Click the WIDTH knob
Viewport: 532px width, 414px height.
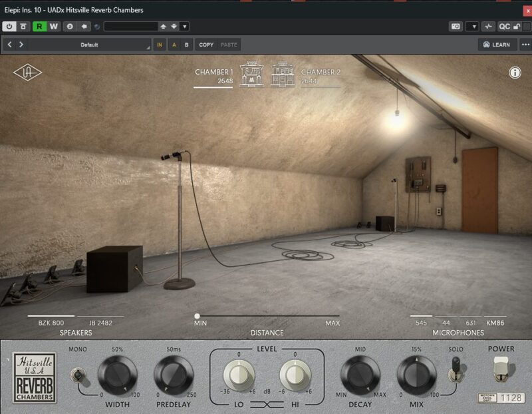118,375
